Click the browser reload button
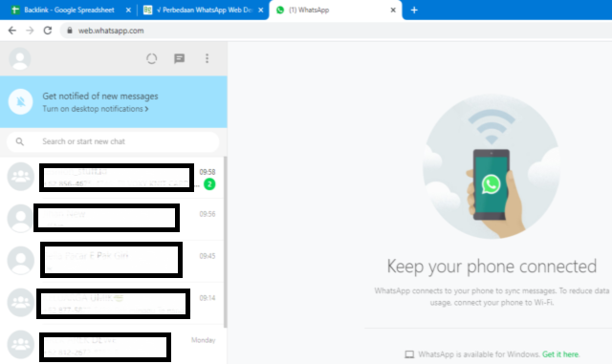612x364 pixels. [x=48, y=31]
